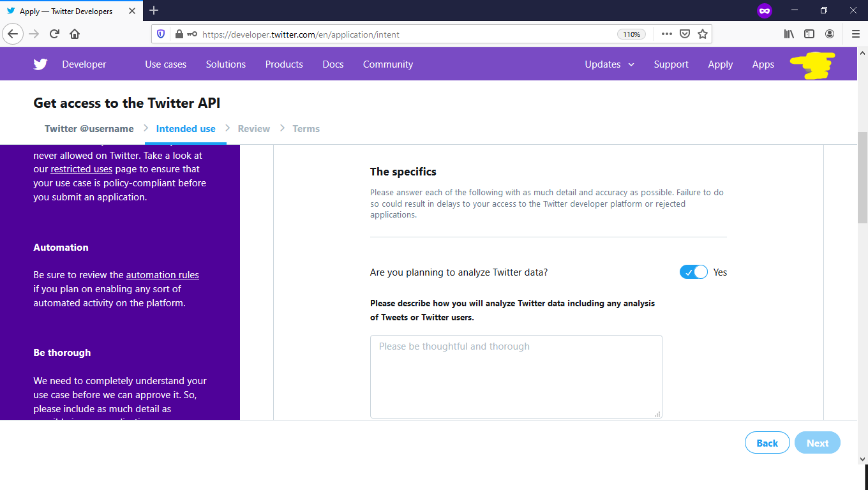The height and width of the screenshot is (490, 868).
Task: Toggle the browser sidebar view
Action: pyautogui.click(x=809, y=34)
